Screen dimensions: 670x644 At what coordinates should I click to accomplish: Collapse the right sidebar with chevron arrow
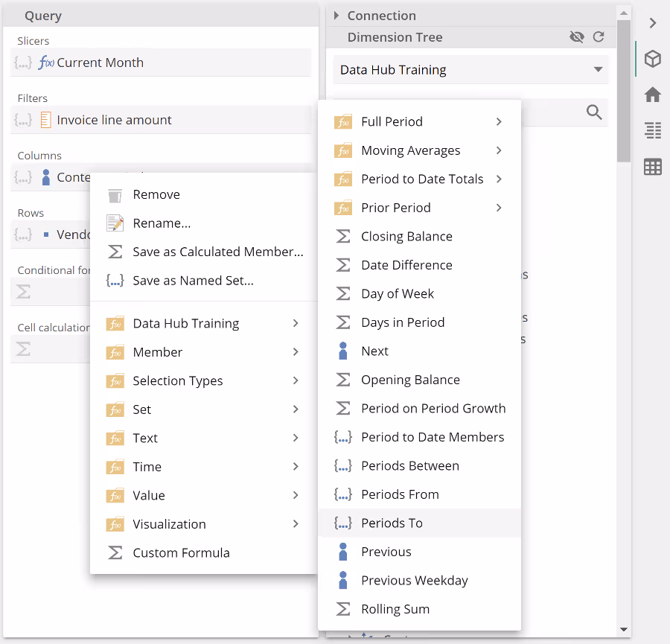652,23
